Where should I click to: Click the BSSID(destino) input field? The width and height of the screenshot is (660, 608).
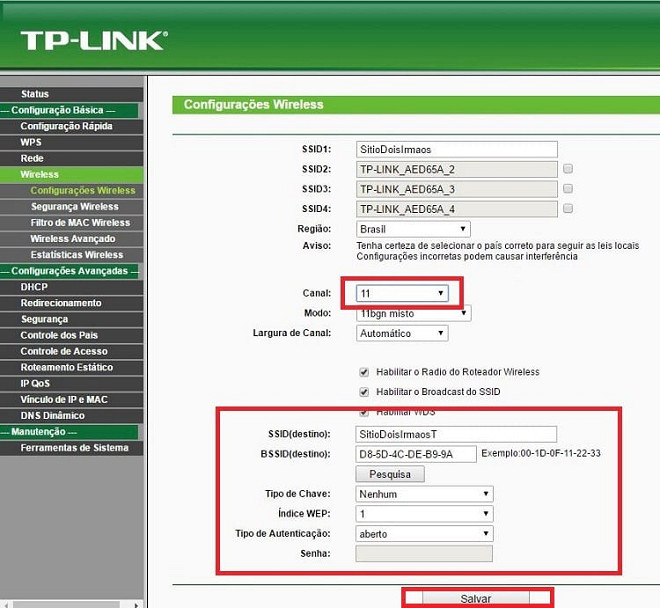click(416, 454)
